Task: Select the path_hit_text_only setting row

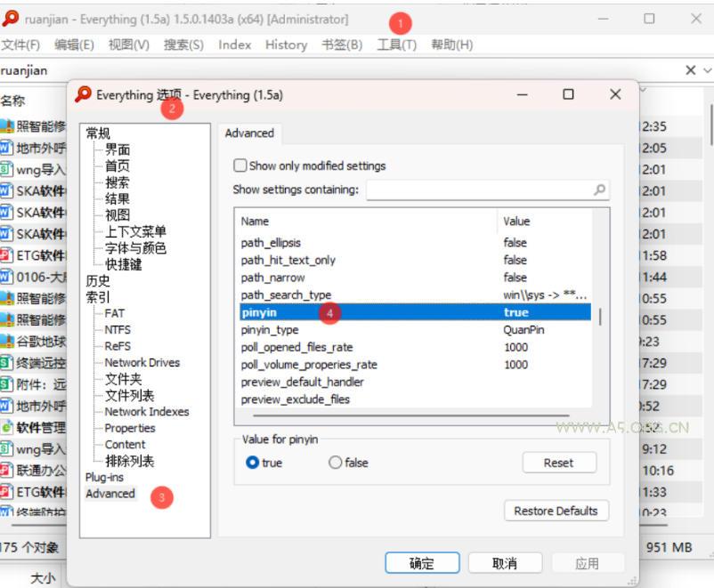Action: pyautogui.click(x=415, y=260)
